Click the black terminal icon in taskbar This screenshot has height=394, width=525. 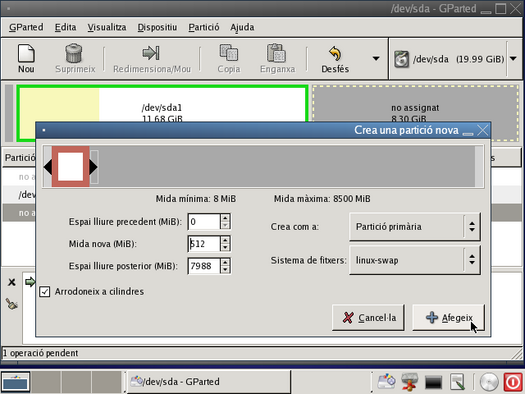[433, 382]
